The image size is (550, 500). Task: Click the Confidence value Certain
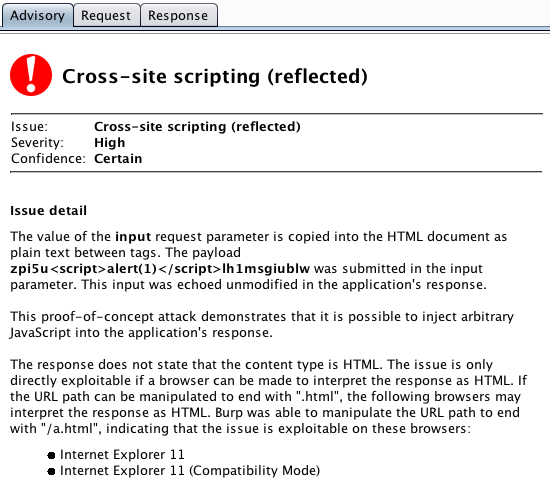tap(118, 159)
